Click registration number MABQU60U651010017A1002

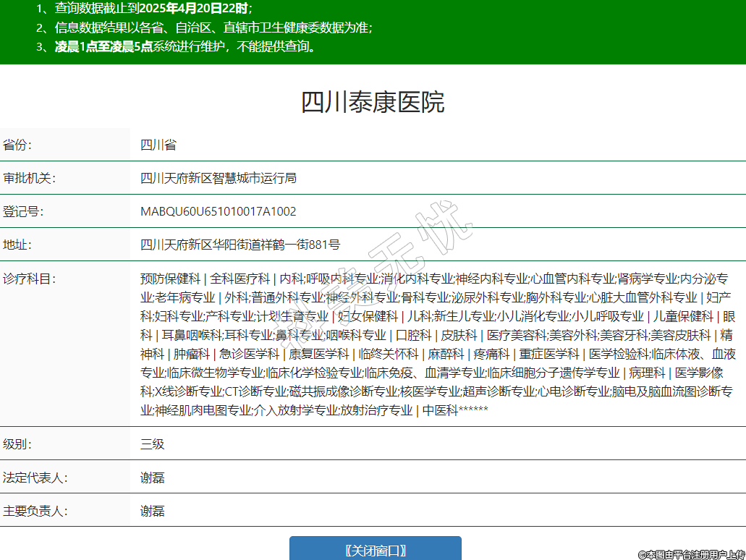click(218, 211)
